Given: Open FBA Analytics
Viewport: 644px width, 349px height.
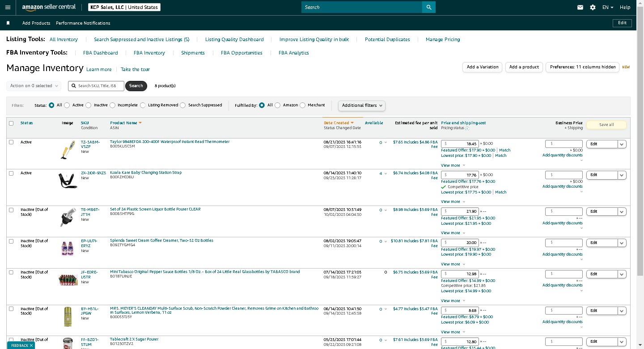Looking at the screenshot, I should (294, 53).
